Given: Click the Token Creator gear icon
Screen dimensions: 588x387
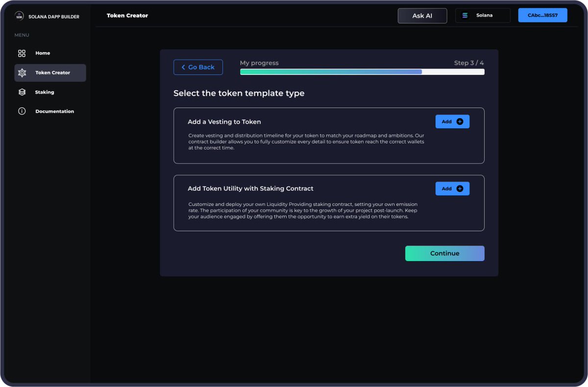Looking at the screenshot, I should tap(22, 72).
